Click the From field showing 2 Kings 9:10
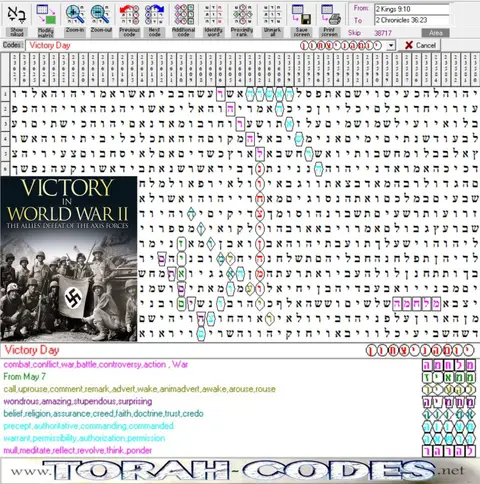The width and height of the screenshot is (480, 484). [x=412, y=9]
